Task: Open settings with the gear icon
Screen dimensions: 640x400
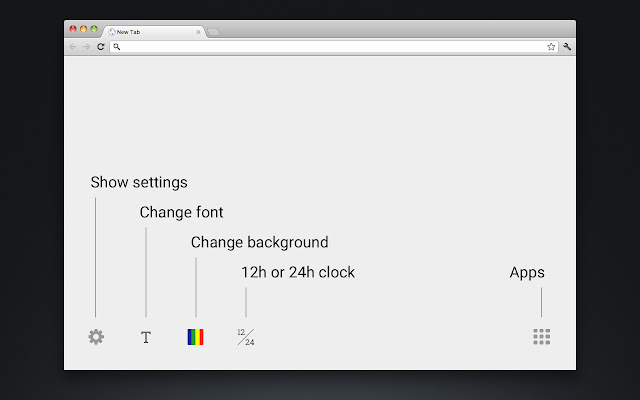Action: pyautogui.click(x=96, y=337)
